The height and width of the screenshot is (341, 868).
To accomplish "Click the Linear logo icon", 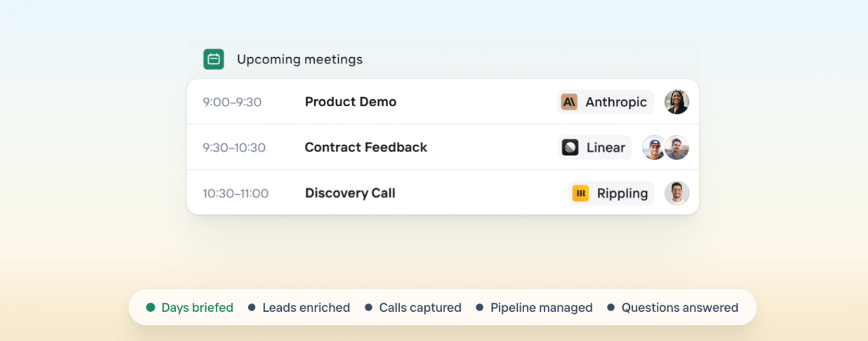I will point(570,148).
